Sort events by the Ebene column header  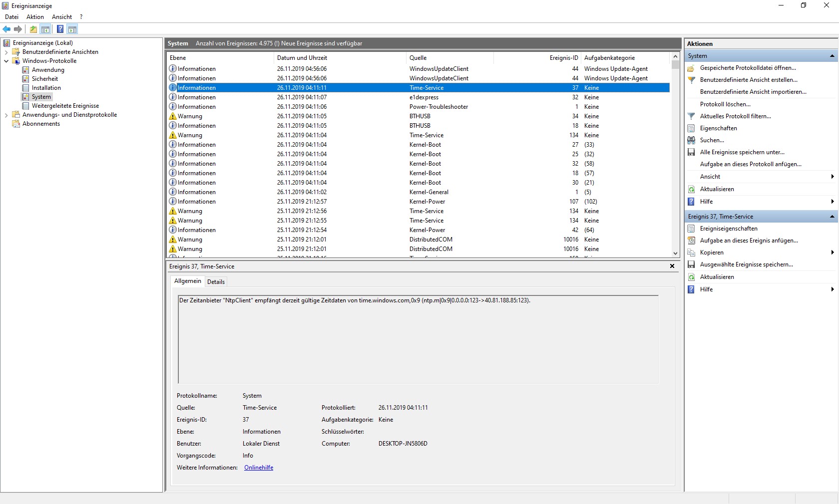220,58
